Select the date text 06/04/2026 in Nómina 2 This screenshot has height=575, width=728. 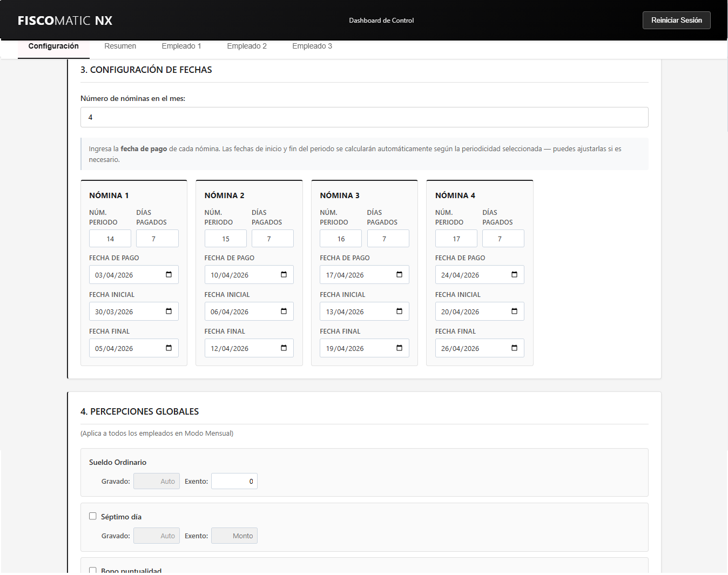pos(230,312)
